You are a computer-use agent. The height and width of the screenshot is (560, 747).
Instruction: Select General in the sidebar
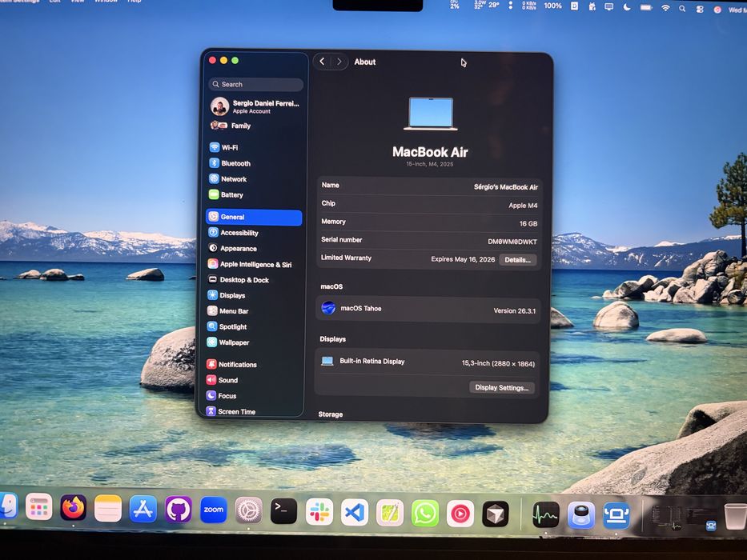click(254, 217)
